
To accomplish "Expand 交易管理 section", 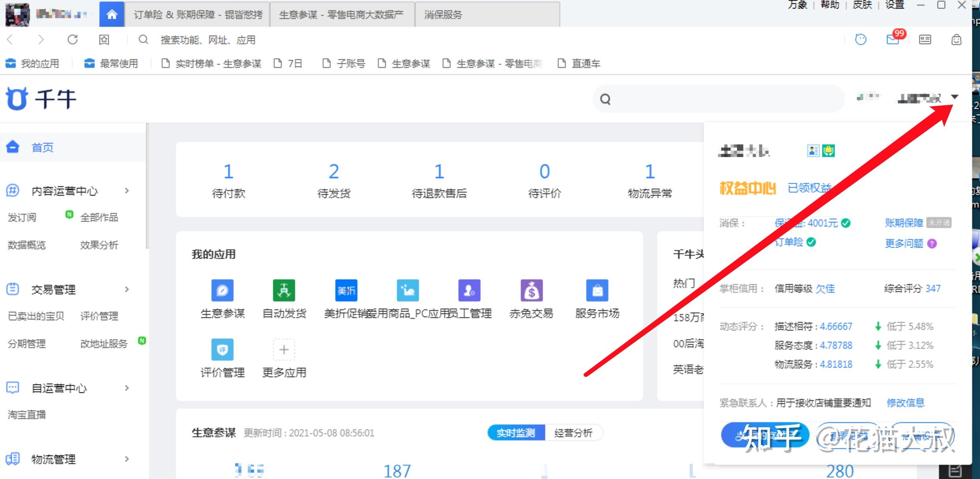I will pos(127,289).
